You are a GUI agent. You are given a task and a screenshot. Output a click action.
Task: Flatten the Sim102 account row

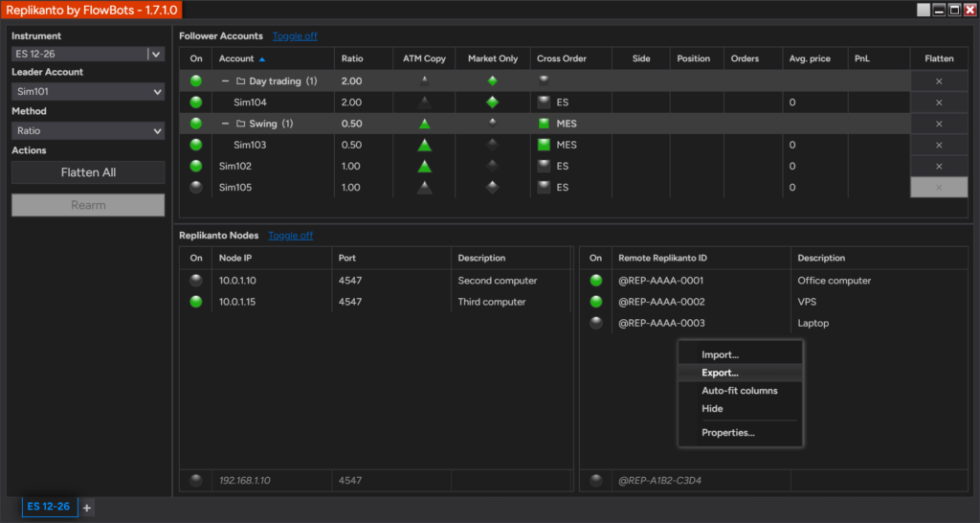(x=939, y=167)
